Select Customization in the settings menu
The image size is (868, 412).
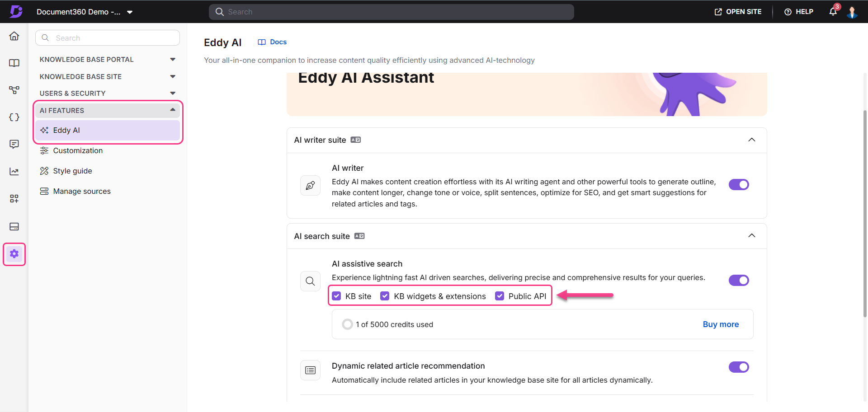78,151
